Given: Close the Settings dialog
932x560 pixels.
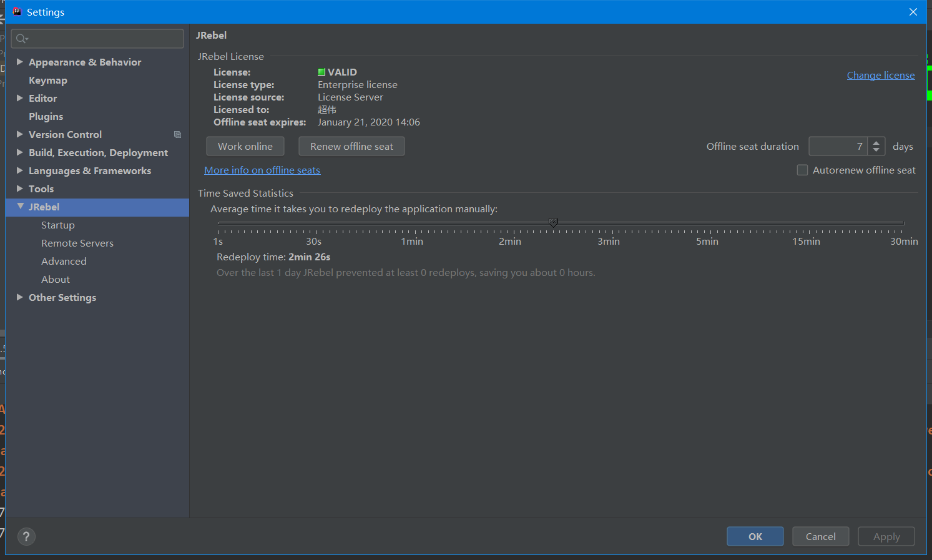Looking at the screenshot, I should click(x=913, y=12).
